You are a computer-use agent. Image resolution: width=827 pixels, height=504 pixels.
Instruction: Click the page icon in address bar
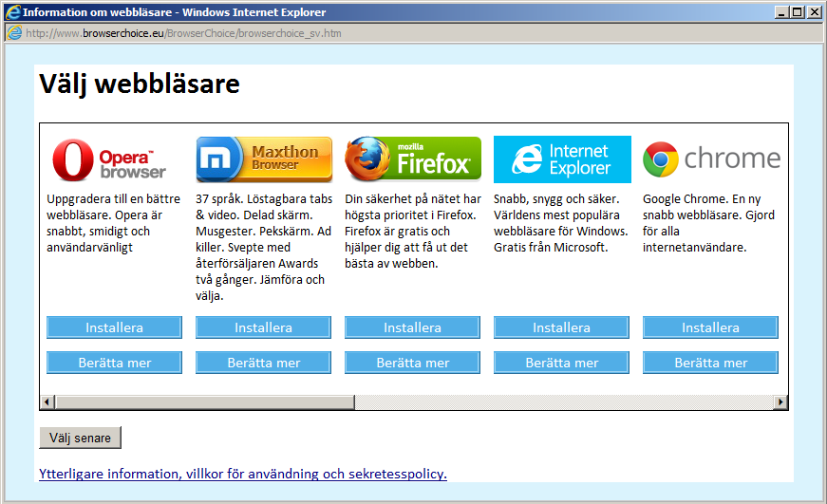[14, 33]
